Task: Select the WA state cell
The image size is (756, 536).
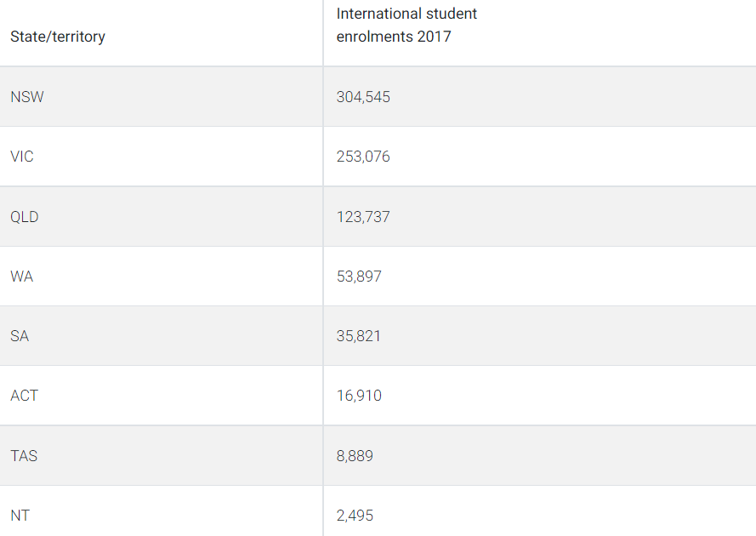Action: pyautogui.click(x=22, y=277)
